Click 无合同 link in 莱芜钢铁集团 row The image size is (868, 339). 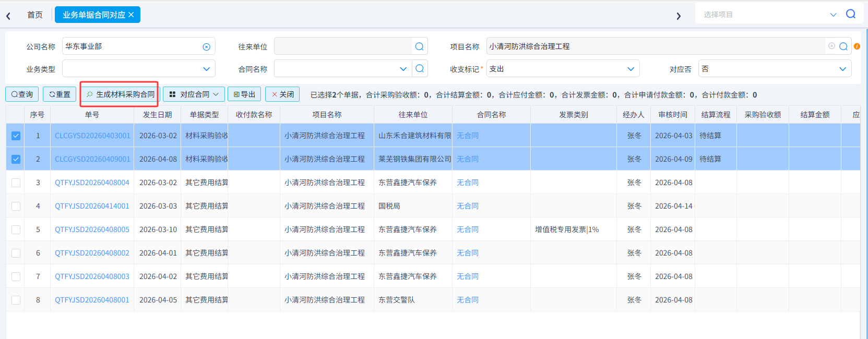point(468,159)
